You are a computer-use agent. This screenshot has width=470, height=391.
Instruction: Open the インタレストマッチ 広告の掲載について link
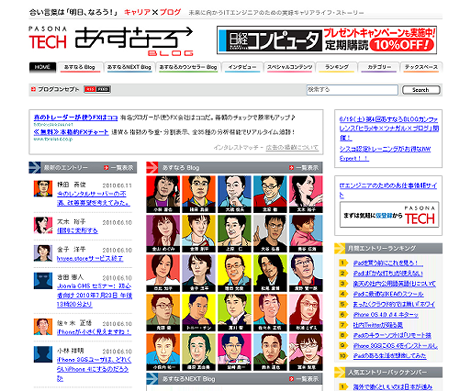click(x=292, y=147)
